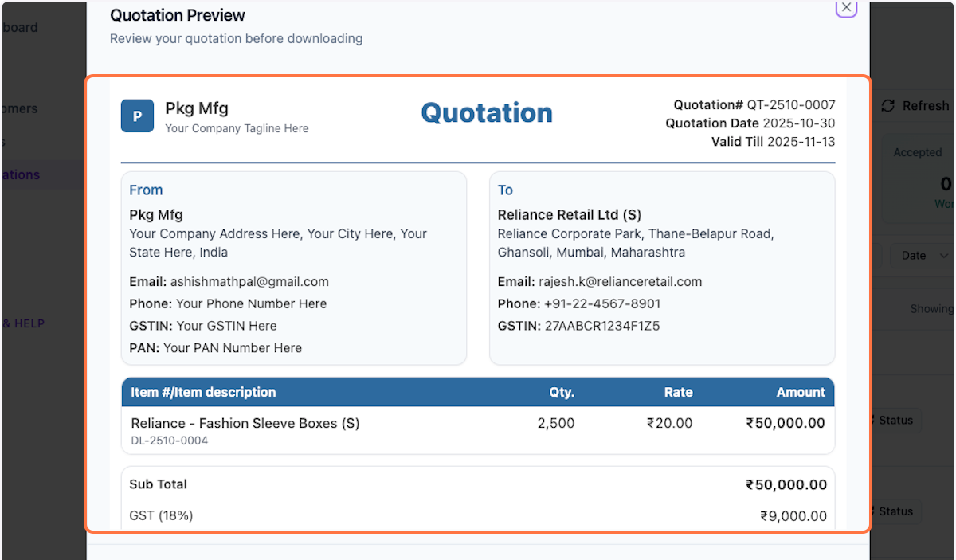Screen dimensions: 956x560
Task: Open the Dashboard sidebar item
Action: 19,28
